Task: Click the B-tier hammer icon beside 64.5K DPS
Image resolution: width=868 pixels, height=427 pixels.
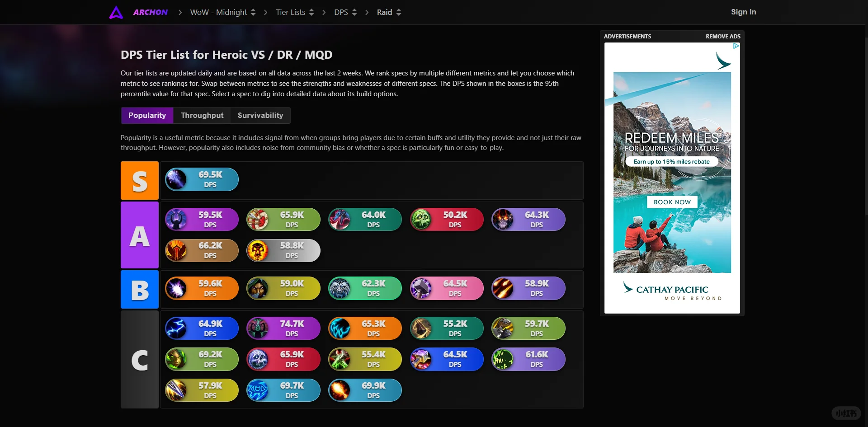Action: [421, 288]
